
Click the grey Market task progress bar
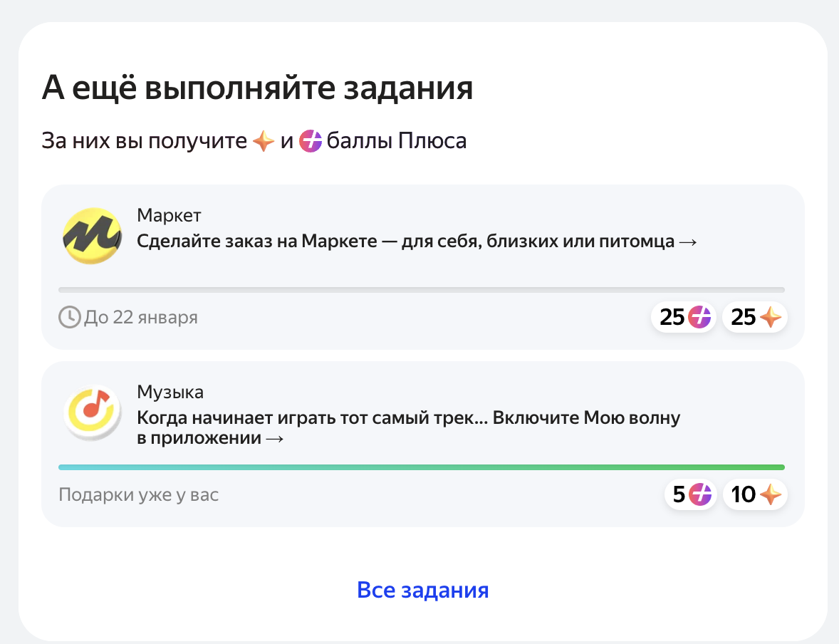422,290
